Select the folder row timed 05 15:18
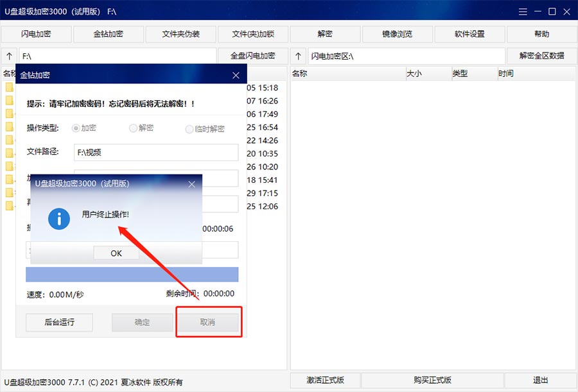Screen dimensions: 578x392 pyautogui.click(x=263, y=88)
